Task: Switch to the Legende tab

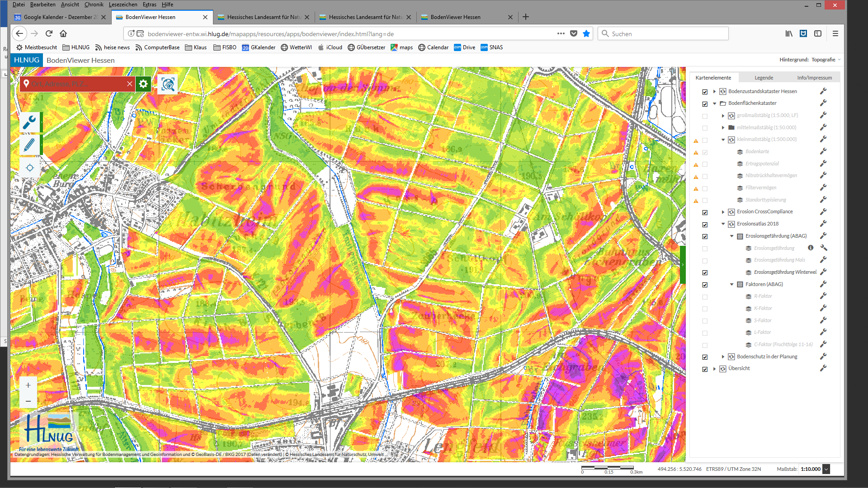Action: (764, 78)
